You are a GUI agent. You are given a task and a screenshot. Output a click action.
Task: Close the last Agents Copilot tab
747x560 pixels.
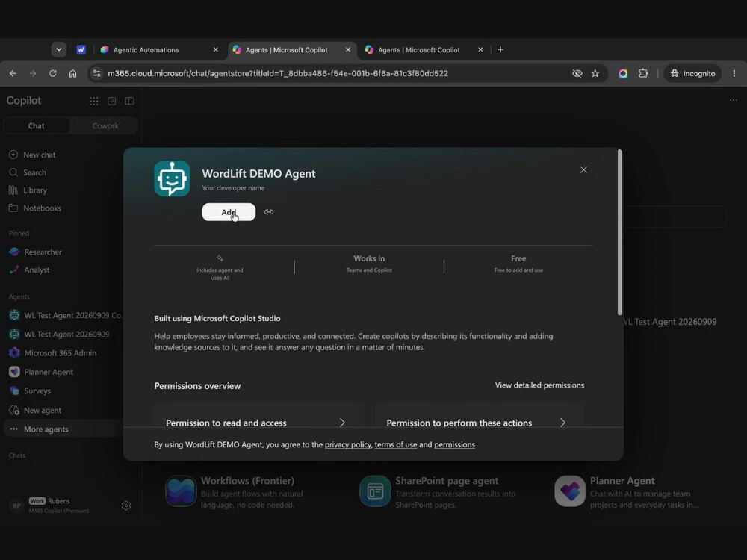click(x=480, y=49)
